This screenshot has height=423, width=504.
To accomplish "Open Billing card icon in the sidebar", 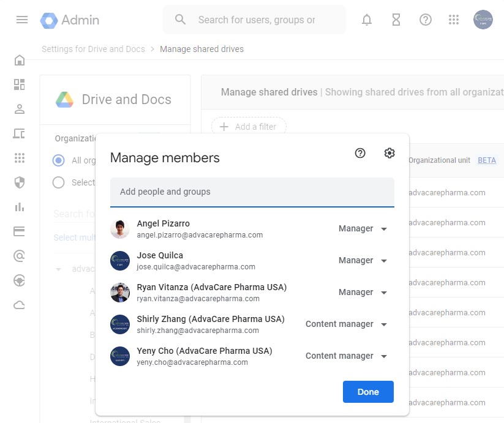I will point(19,231).
